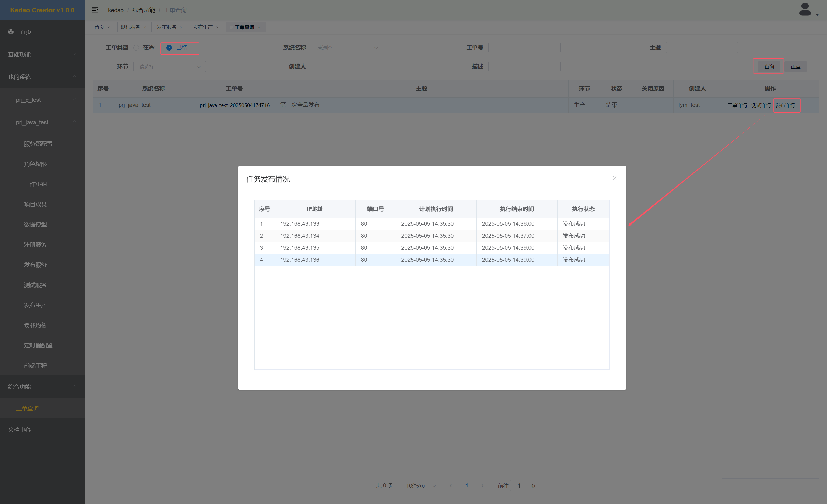Open the 系统名称 dropdown
827x504 pixels.
pos(347,48)
